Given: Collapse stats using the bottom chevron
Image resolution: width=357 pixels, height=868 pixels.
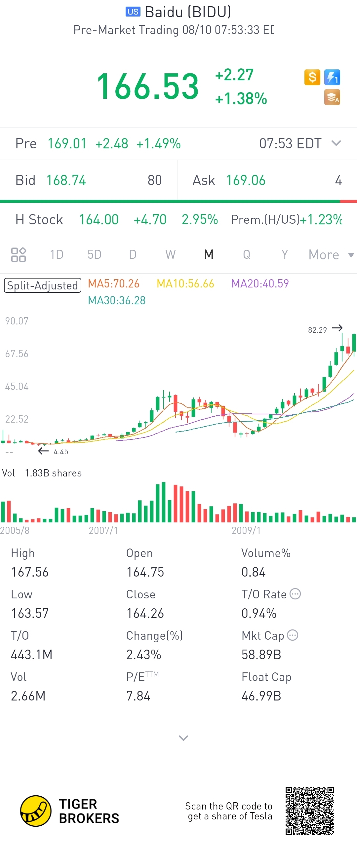Looking at the screenshot, I should point(183,738).
